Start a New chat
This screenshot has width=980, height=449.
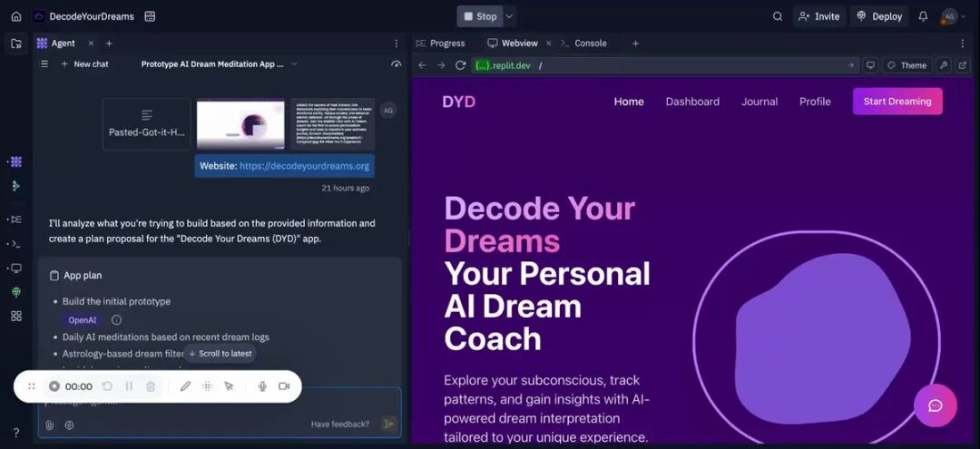pos(84,63)
